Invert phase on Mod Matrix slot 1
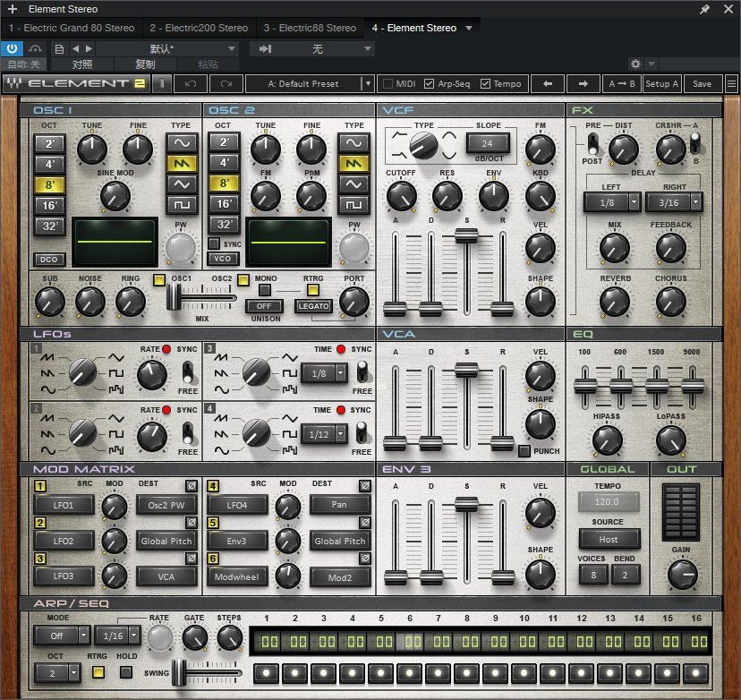 tap(192, 485)
